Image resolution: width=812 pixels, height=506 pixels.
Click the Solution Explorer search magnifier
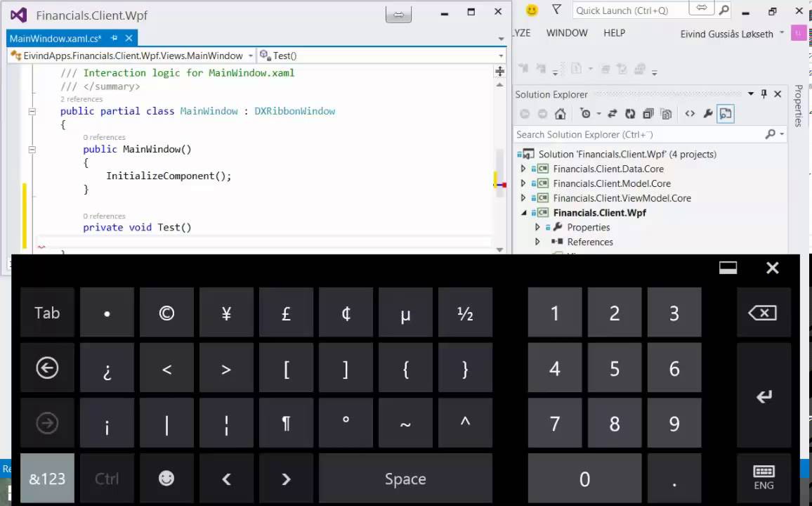[770, 134]
